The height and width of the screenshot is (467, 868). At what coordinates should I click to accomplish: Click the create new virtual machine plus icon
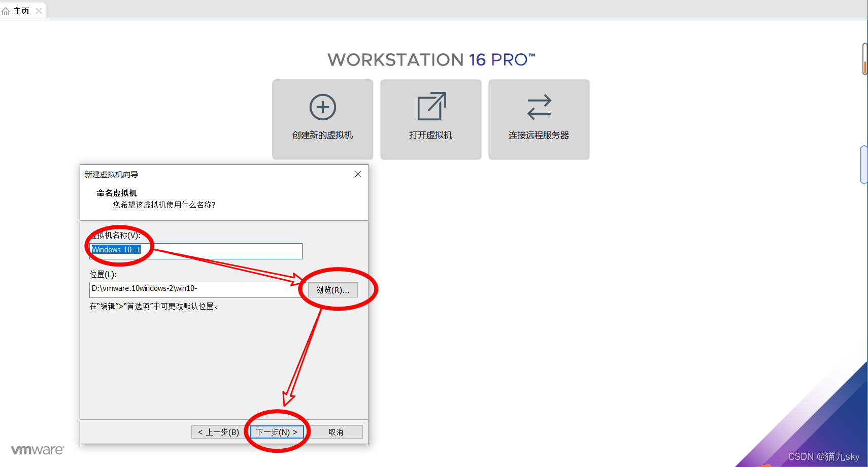tap(323, 107)
